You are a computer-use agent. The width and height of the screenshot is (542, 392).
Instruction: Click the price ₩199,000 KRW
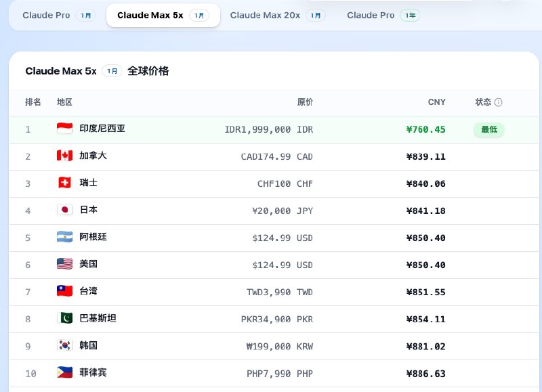pyautogui.click(x=280, y=347)
